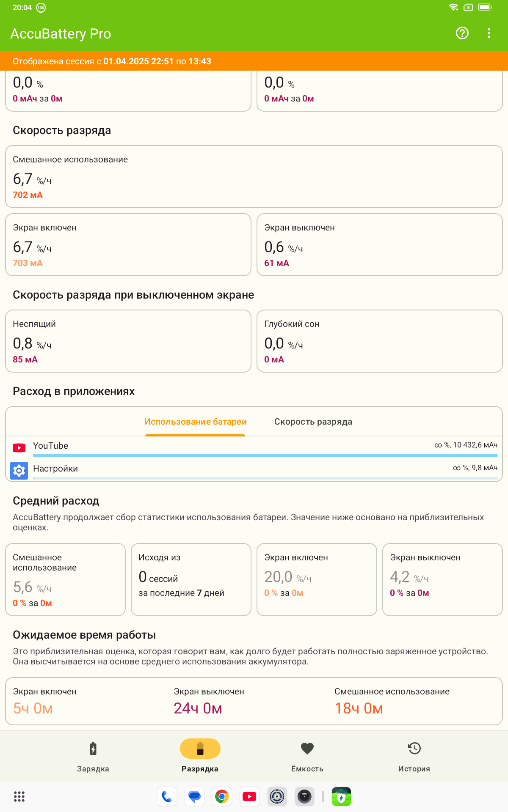508x812 pixels.
Task: Tap the YouTube entry in app usage
Action: 50,446
